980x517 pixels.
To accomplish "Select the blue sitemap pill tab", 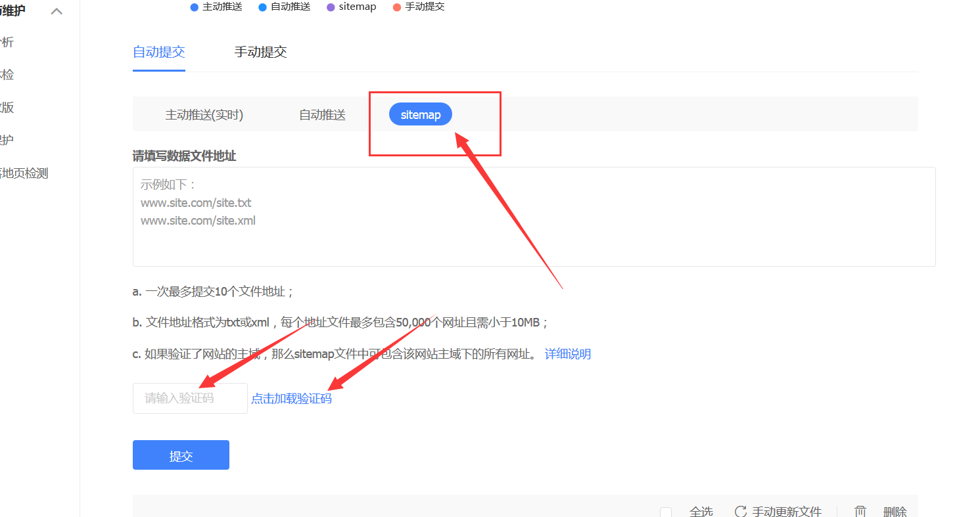I will point(420,115).
